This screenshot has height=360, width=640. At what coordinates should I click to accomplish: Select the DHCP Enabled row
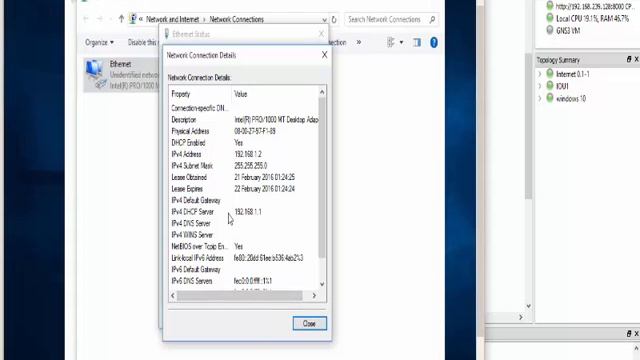(244, 143)
